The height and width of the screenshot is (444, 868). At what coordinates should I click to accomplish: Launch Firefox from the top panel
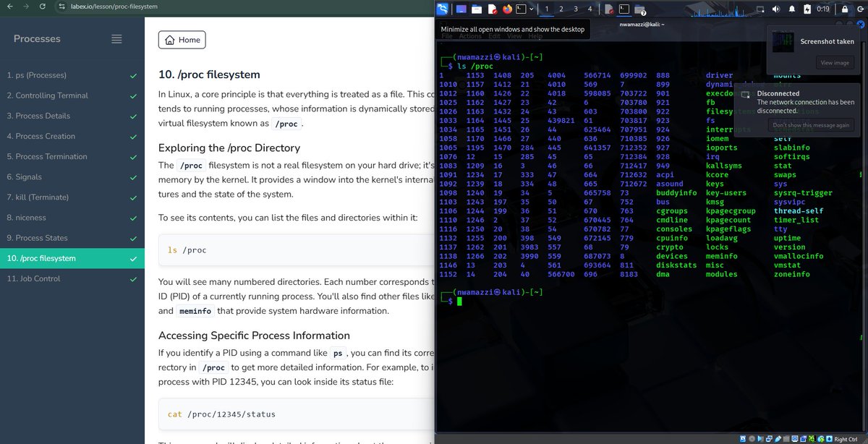pos(507,9)
